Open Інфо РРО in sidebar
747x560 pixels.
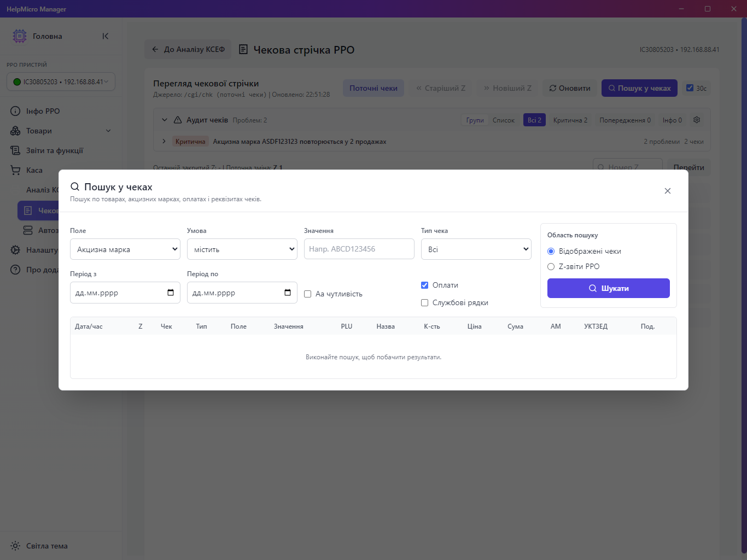tap(61, 111)
